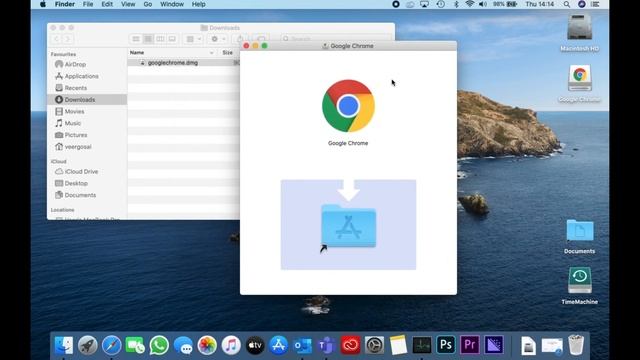Open the Help menu
The image size is (640, 360).
[198, 4]
